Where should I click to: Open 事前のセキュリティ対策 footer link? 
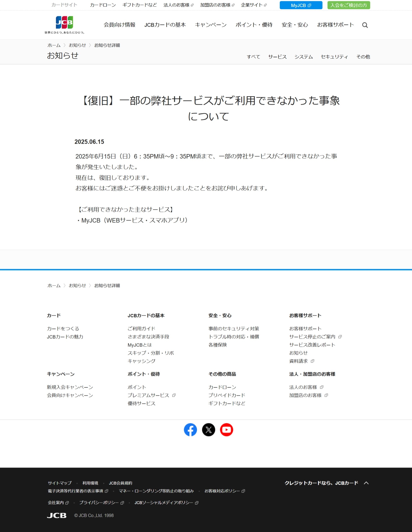coord(234,329)
